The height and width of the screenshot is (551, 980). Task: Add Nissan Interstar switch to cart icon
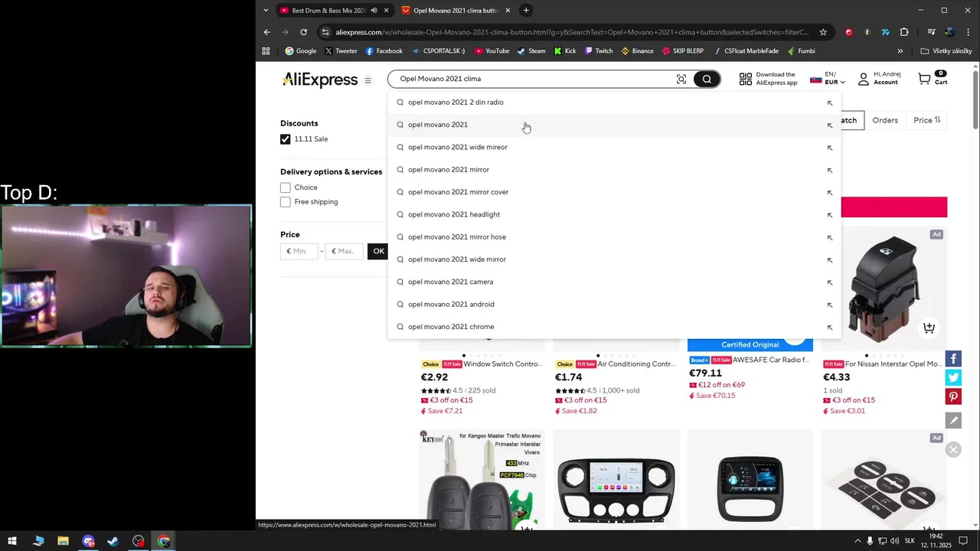tap(929, 328)
